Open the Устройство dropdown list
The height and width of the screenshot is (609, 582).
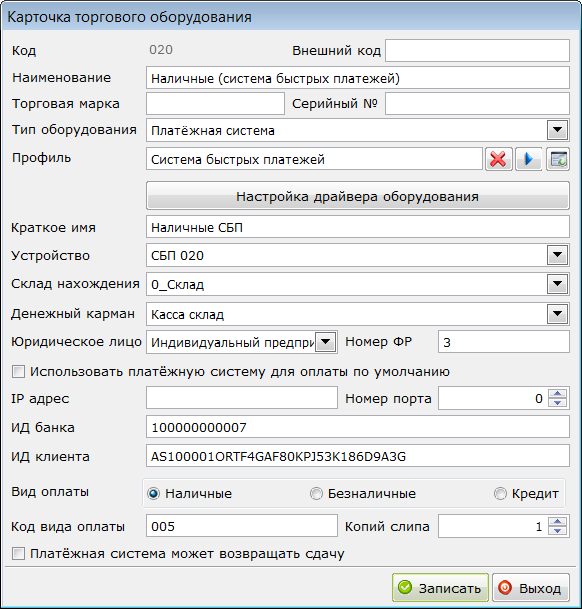coord(558,255)
